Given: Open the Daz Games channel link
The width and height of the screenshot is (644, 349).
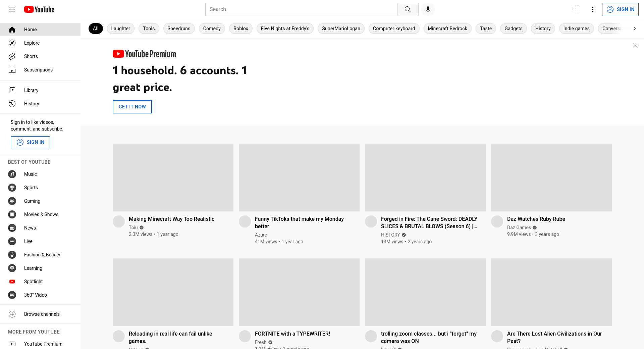Looking at the screenshot, I should click(x=519, y=228).
